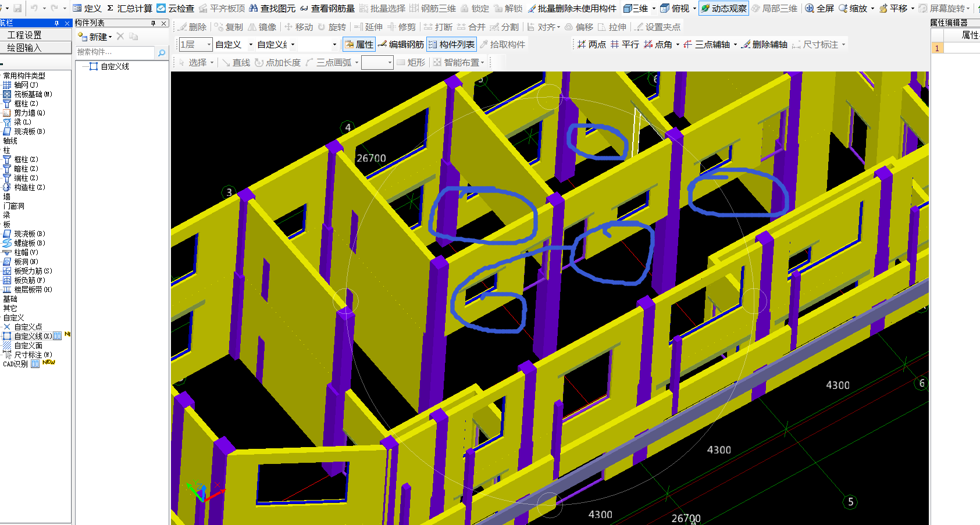Viewport: 980px width, 525px height.
Task: Select the 缩放 zoom tool
Action: [853, 8]
